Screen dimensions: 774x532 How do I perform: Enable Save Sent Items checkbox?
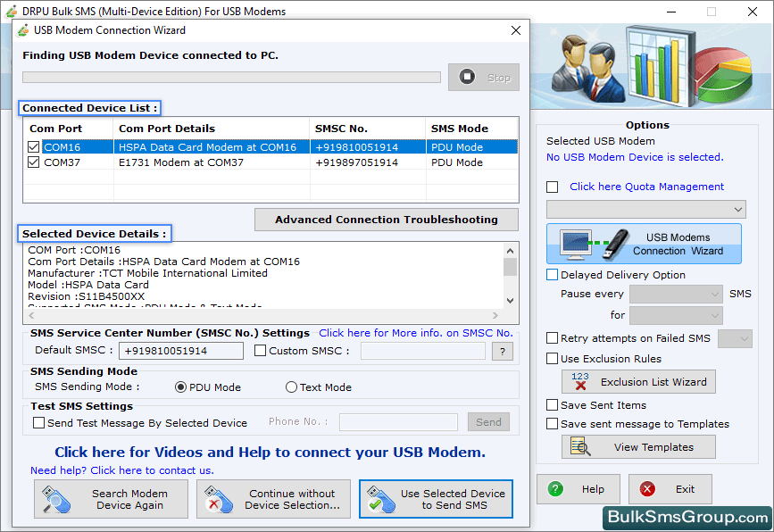point(553,405)
